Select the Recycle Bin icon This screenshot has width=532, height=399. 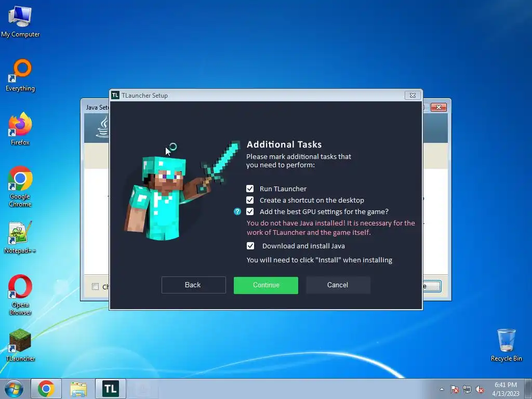(x=506, y=345)
